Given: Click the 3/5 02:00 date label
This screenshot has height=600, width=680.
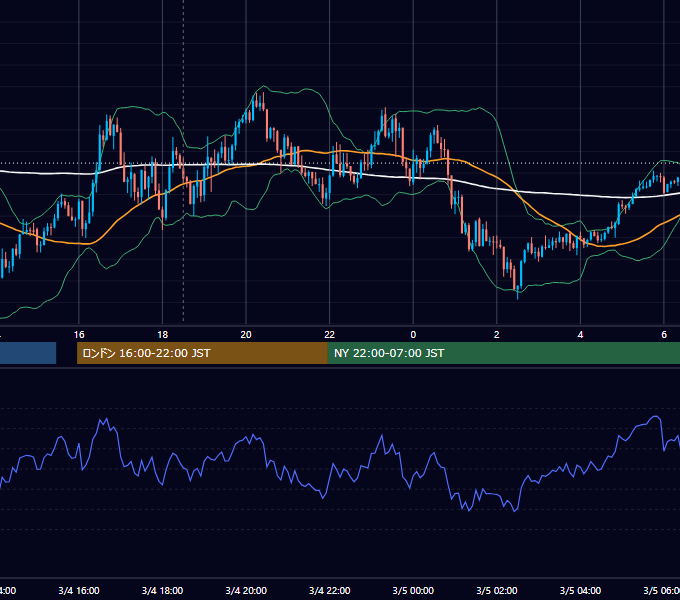Looking at the screenshot, I should coord(497,591).
